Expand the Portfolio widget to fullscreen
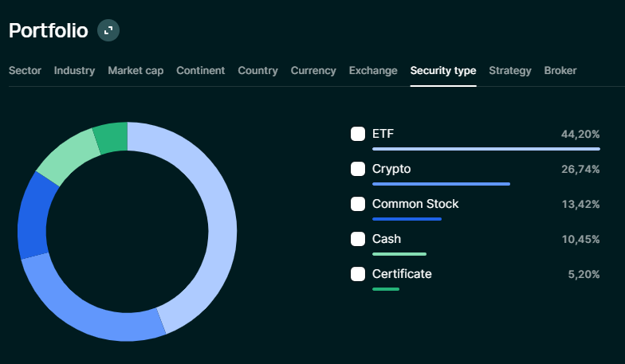Image resolution: width=625 pixels, height=364 pixels. coord(108,31)
